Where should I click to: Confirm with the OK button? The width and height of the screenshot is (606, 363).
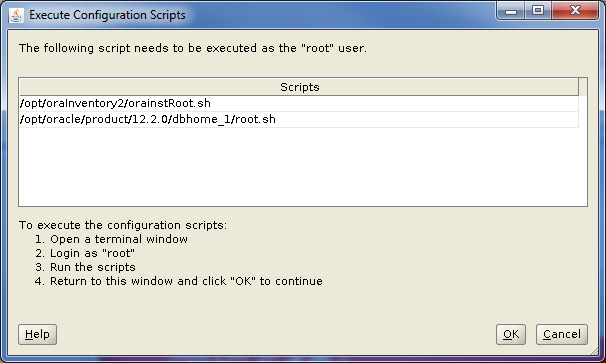pyautogui.click(x=511, y=334)
